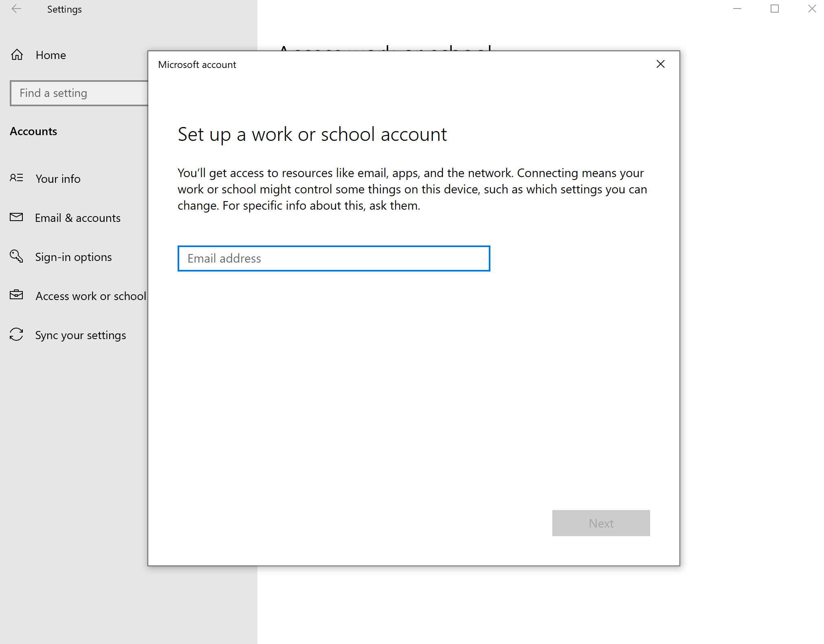
Task: Close the Microsoft account dialog
Action: pos(660,64)
